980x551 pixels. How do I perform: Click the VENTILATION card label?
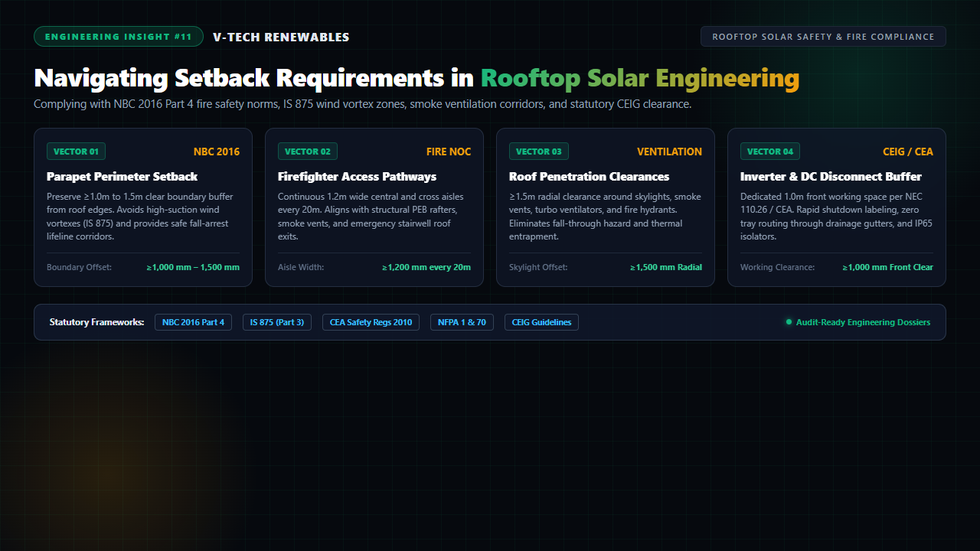669,152
